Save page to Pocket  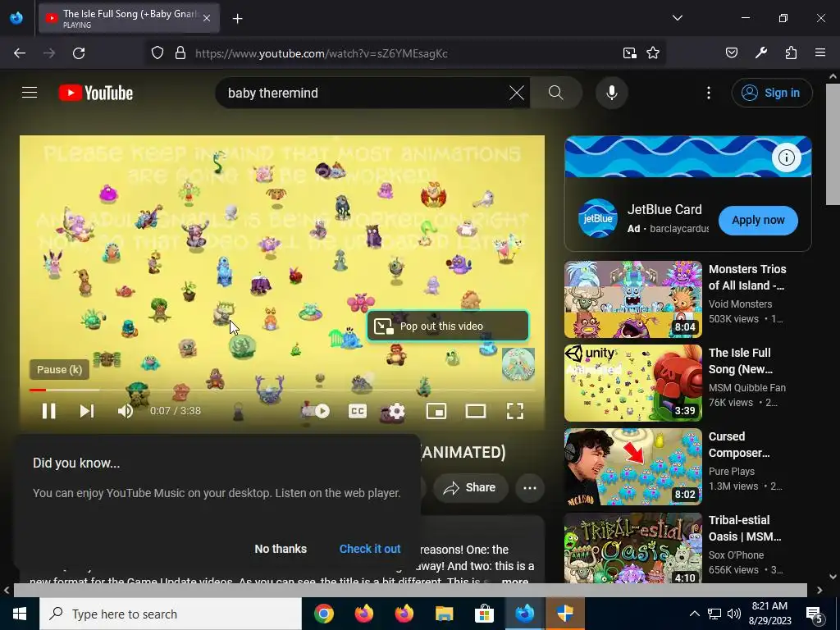tap(731, 53)
